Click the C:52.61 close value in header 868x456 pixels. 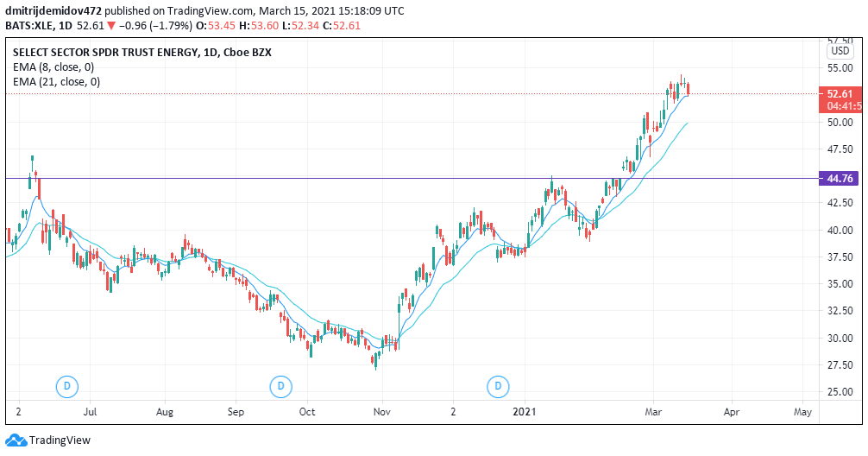pyautogui.click(x=342, y=26)
